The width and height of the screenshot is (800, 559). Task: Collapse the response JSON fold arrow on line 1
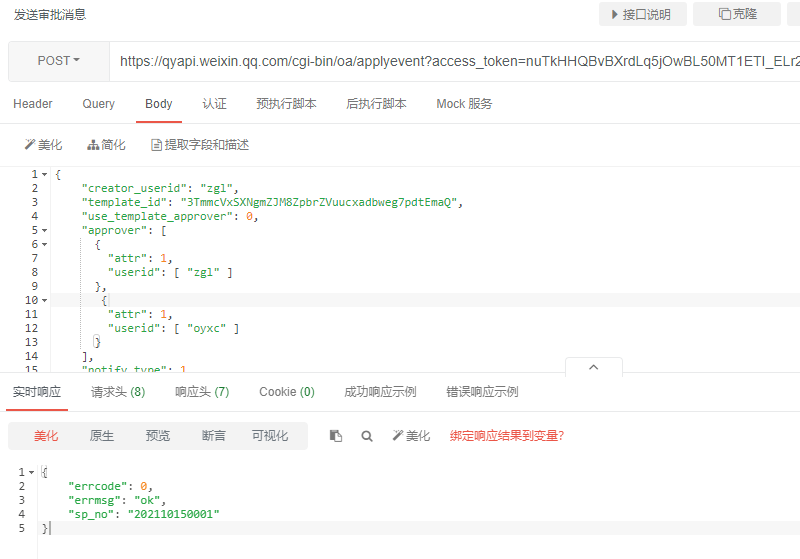32,472
